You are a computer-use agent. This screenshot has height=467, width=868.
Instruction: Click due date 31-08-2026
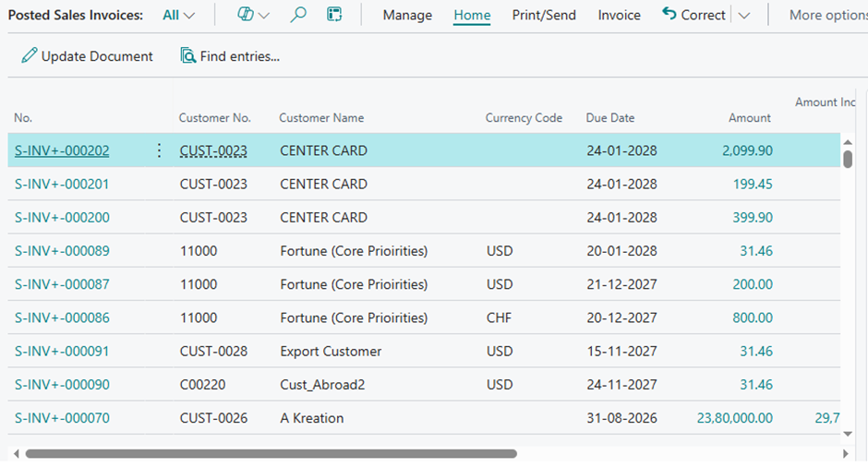pyautogui.click(x=621, y=418)
